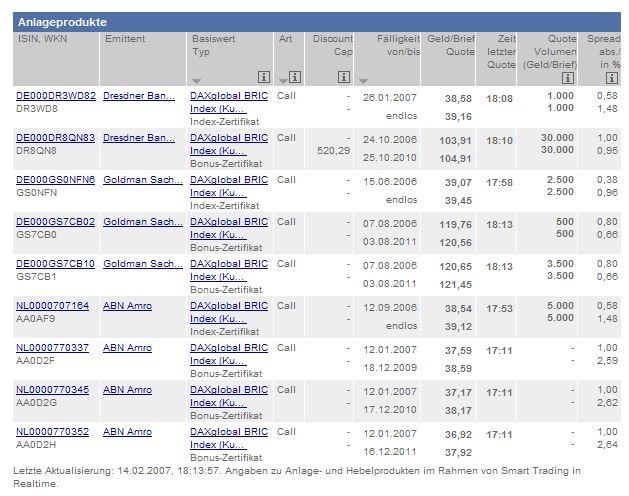Select Discount Cap value 520,29
This screenshot has width=629, height=496.
point(333,151)
